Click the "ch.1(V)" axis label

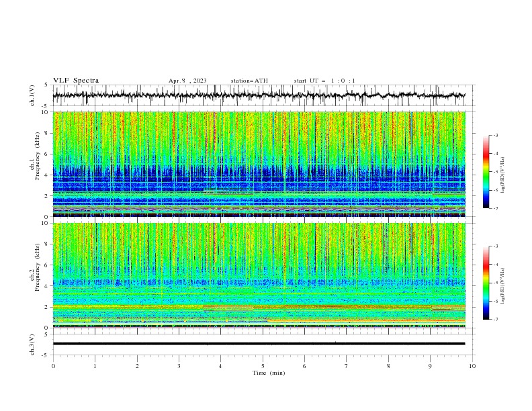pos(32,95)
